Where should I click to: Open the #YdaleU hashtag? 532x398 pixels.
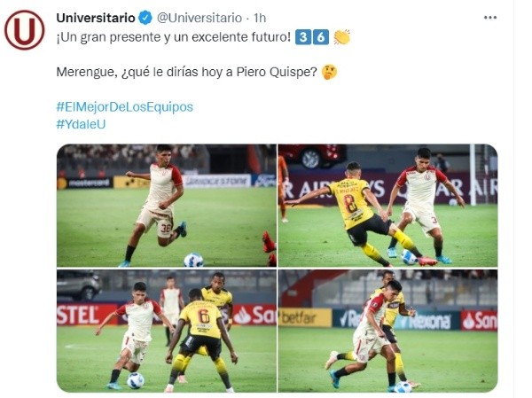pyautogui.click(x=81, y=124)
